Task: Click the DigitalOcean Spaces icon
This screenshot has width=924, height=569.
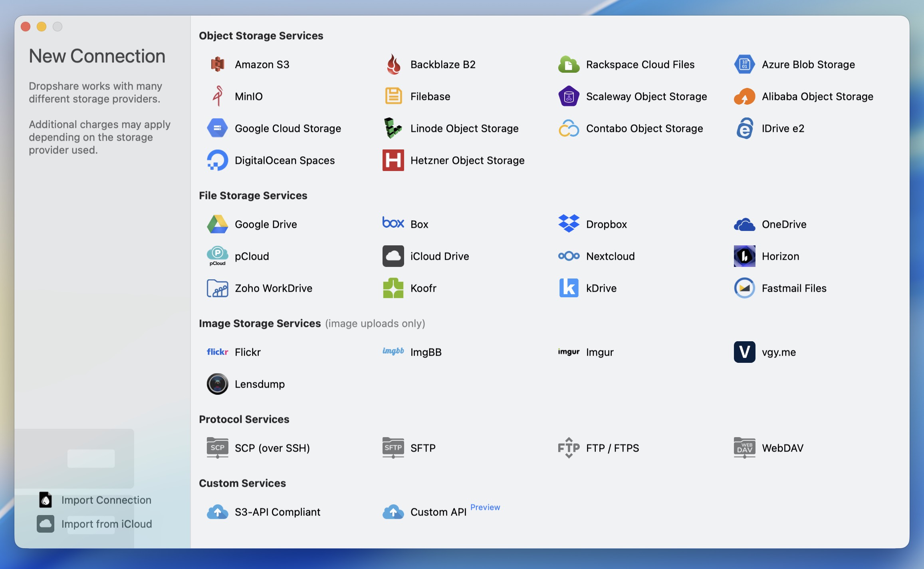Action: click(217, 160)
